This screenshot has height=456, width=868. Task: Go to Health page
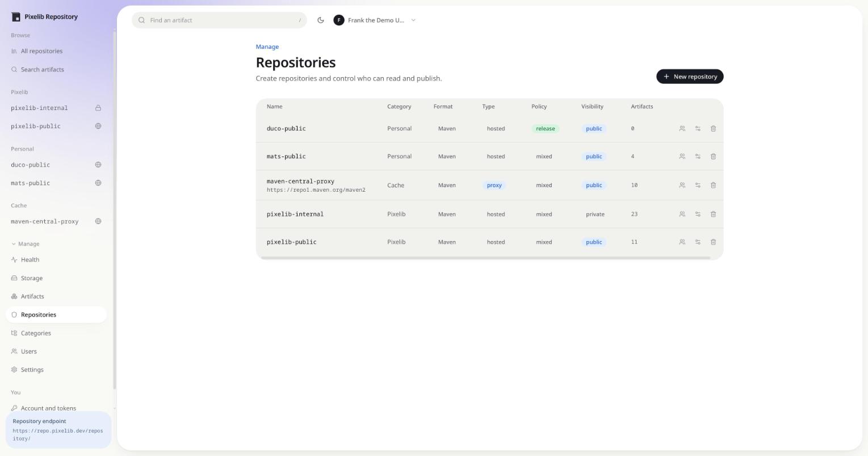click(x=56, y=260)
